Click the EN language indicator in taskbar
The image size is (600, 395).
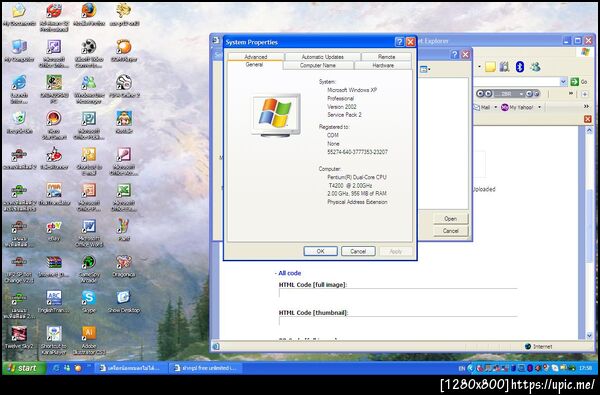461,368
